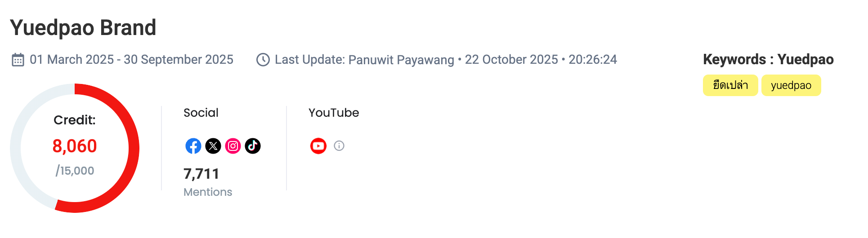
Task: Select the X (Twitter) icon
Action: 213,146
